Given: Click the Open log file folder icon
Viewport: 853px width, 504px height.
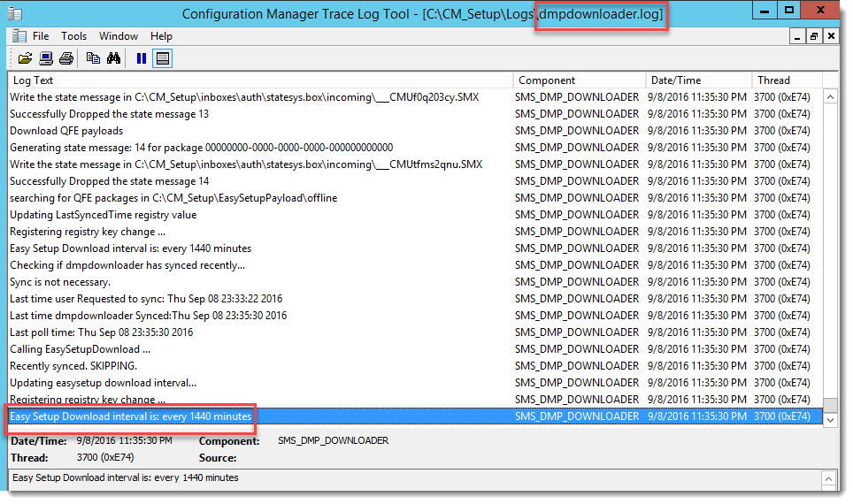Looking at the screenshot, I should click(25, 58).
